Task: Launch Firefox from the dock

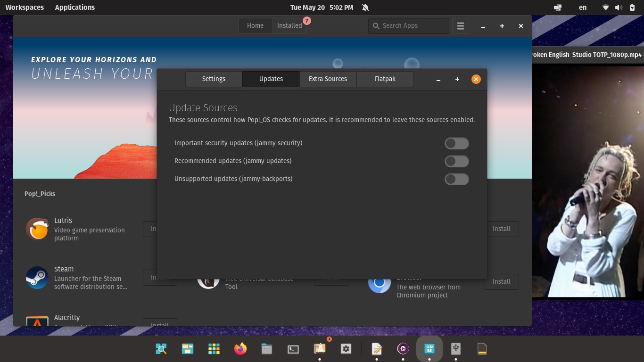Action: point(240,349)
